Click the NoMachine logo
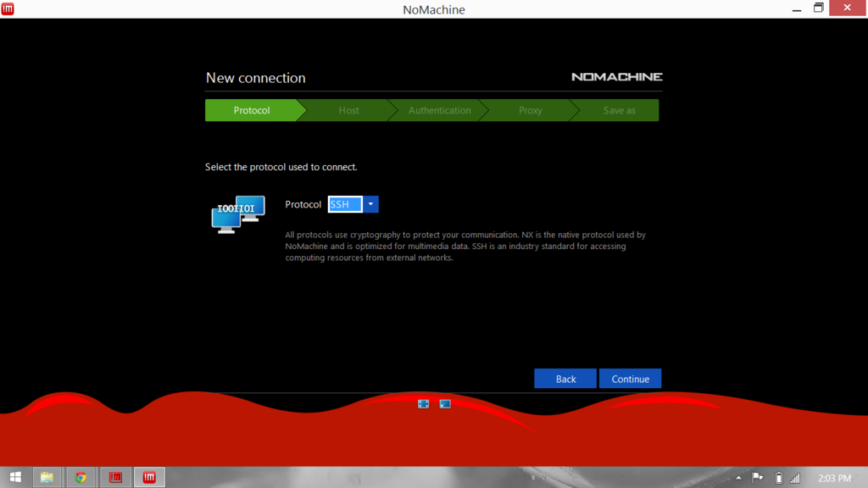This screenshot has height=488, width=868. click(x=617, y=77)
